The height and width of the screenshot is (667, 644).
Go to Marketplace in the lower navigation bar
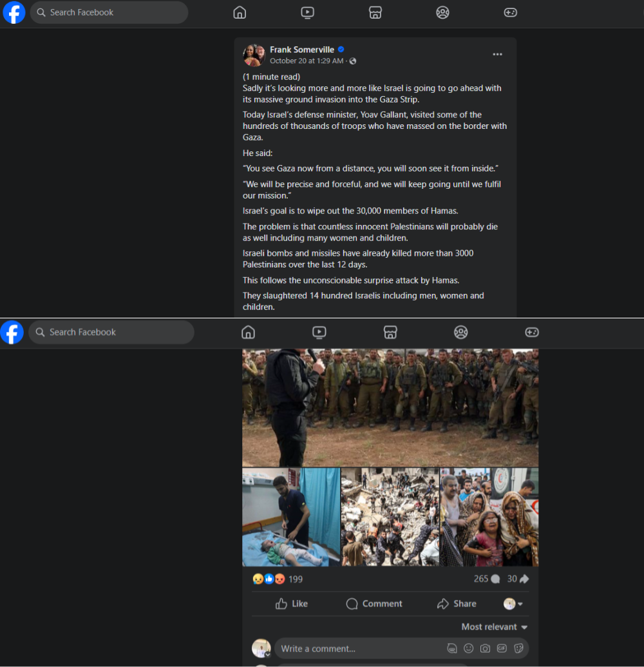click(x=390, y=333)
